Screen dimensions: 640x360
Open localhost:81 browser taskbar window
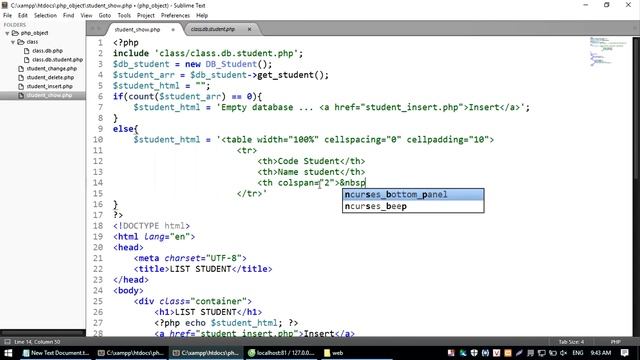pyautogui.click(x=281, y=353)
